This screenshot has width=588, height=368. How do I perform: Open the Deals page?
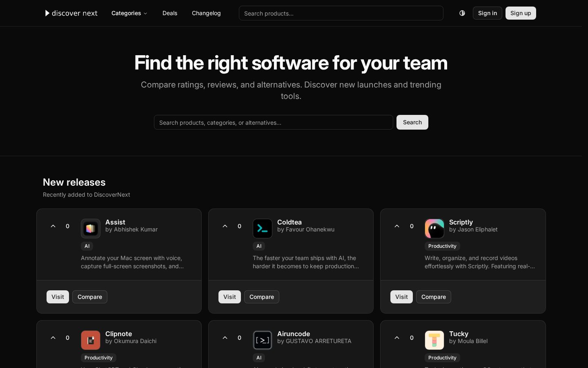(x=170, y=13)
